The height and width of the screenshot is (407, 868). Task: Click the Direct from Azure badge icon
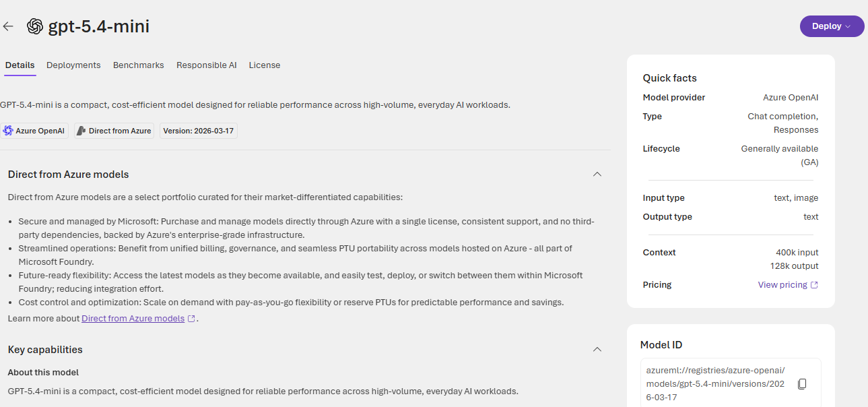coord(81,131)
